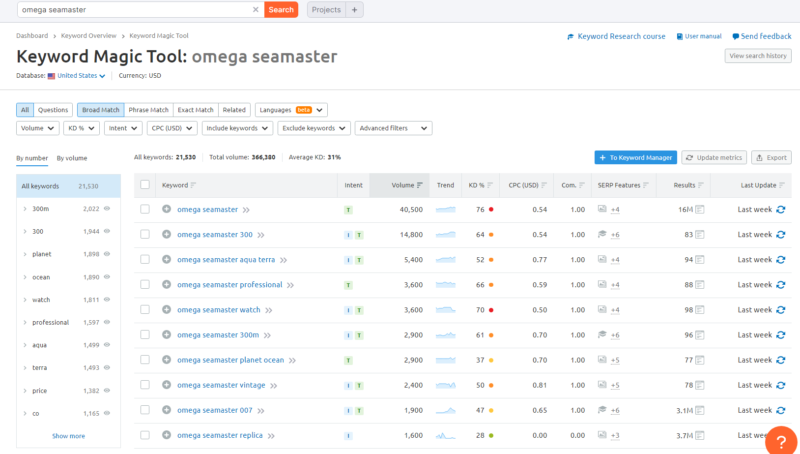Add omega seamaster vintage plus icon
Screen dimensions: 800x454
(166, 385)
